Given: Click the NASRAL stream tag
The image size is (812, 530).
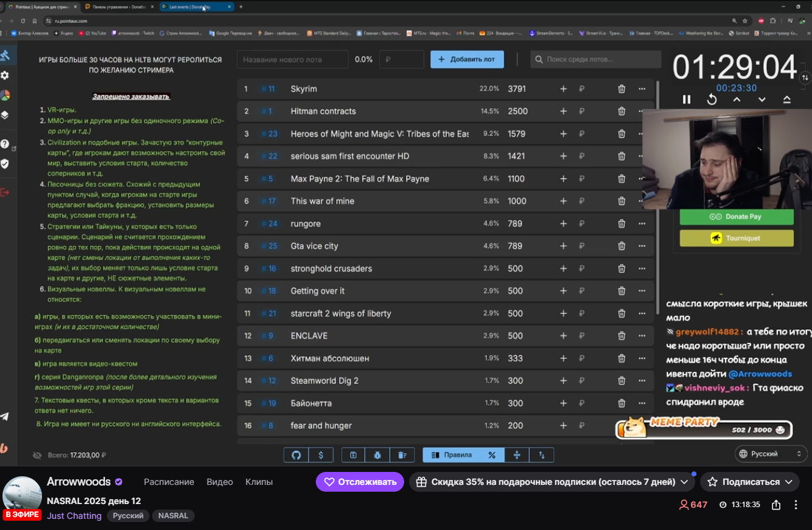Looking at the screenshot, I should (173, 516).
